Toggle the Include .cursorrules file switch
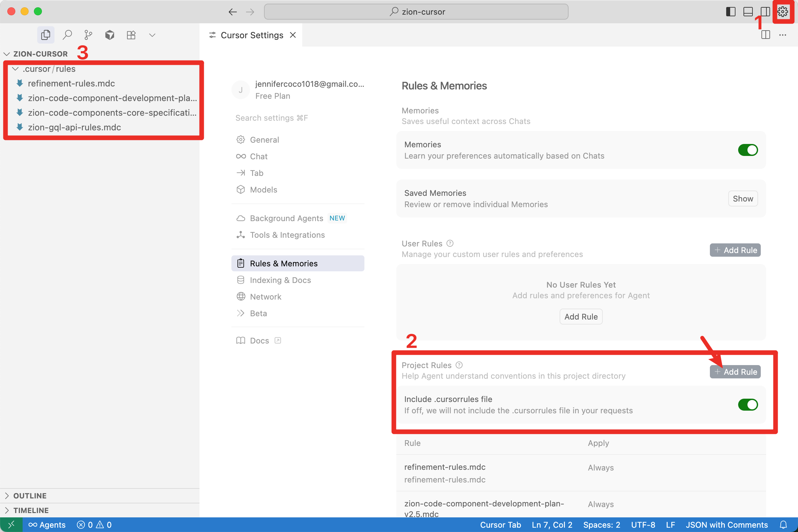798x532 pixels. pos(748,405)
